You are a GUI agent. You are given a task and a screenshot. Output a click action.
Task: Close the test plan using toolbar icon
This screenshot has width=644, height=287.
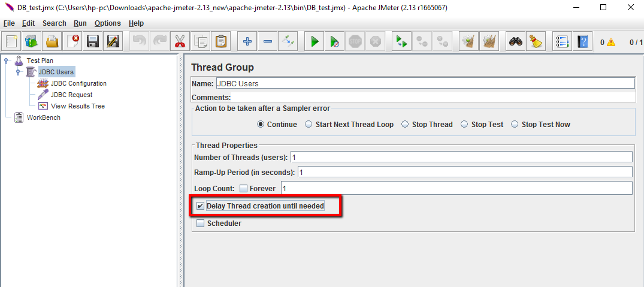(72, 41)
